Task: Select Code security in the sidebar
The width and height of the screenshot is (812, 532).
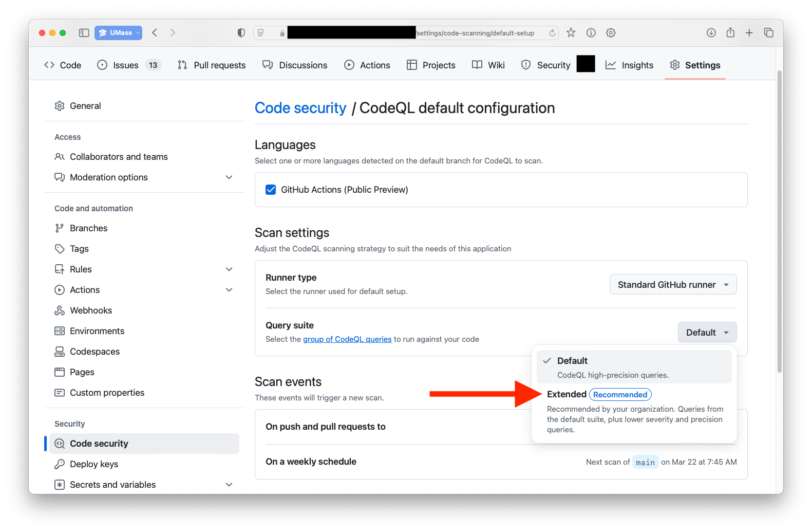Action: point(144,444)
